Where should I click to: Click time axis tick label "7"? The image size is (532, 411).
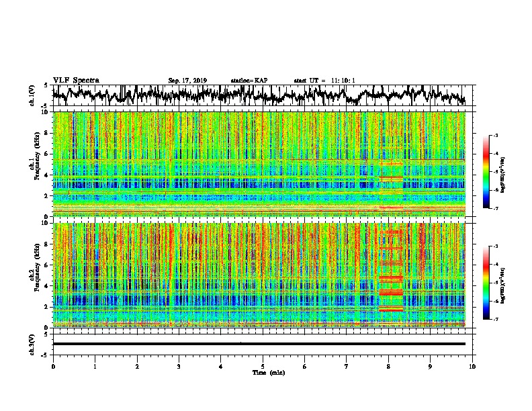[x=347, y=367]
